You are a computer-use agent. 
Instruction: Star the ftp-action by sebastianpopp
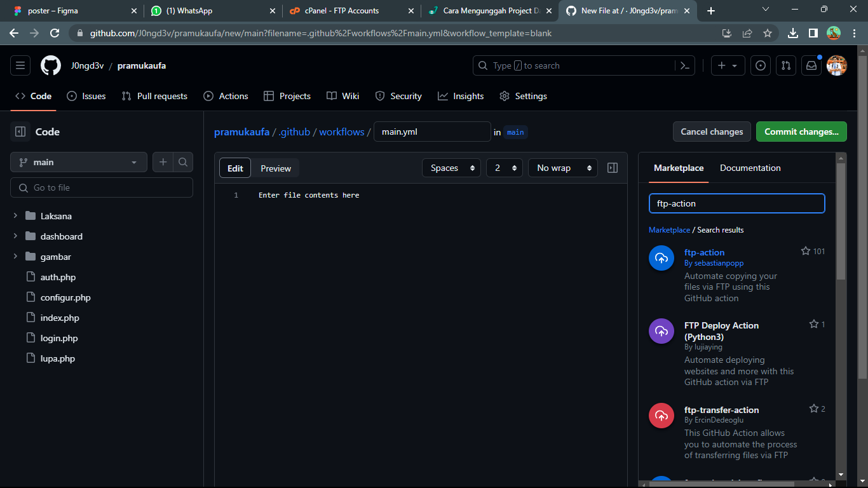806,251
